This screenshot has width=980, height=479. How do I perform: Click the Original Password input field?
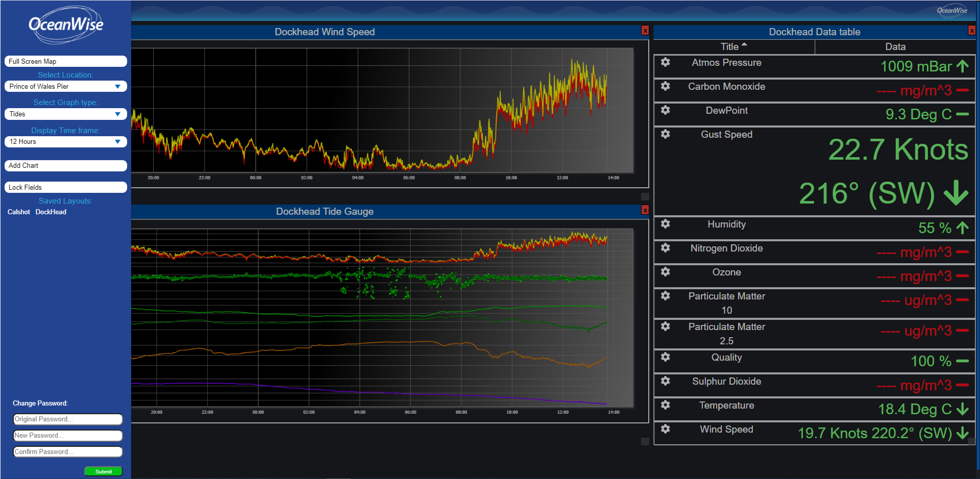coord(68,419)
